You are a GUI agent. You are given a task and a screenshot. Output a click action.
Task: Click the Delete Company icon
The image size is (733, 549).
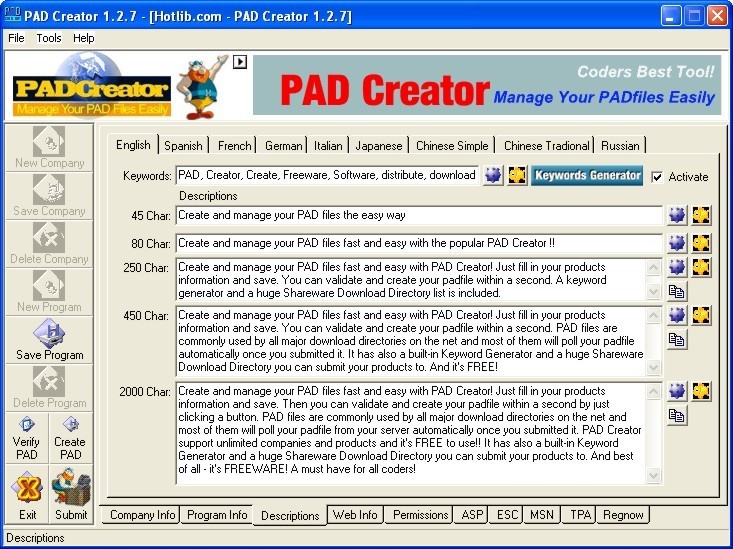coord(49,238)
